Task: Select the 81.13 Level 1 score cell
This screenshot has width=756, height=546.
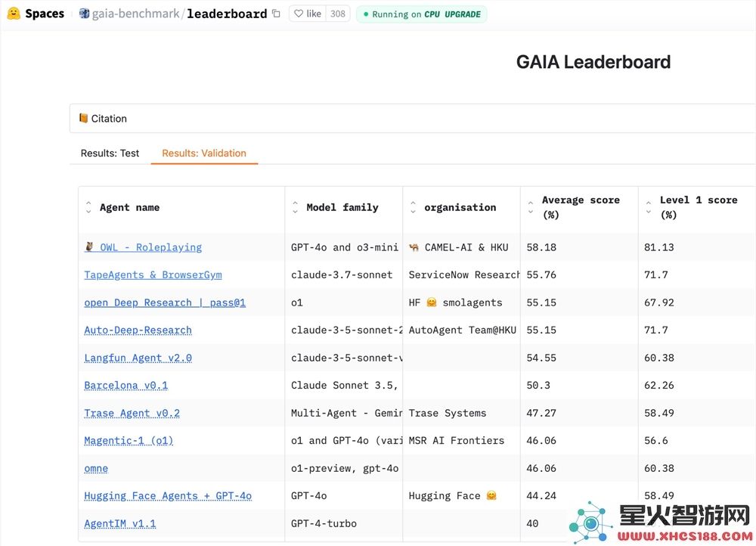Action: (697, 247)
